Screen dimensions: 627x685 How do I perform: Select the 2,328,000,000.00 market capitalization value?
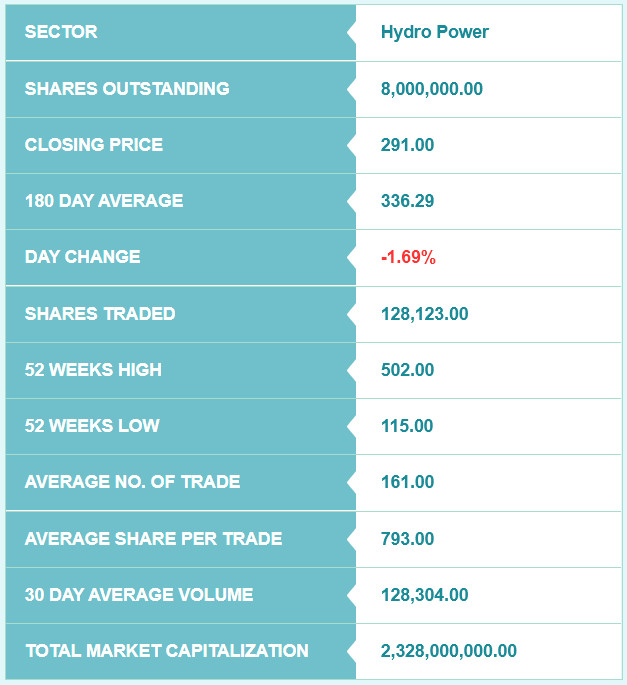(449, 650)
